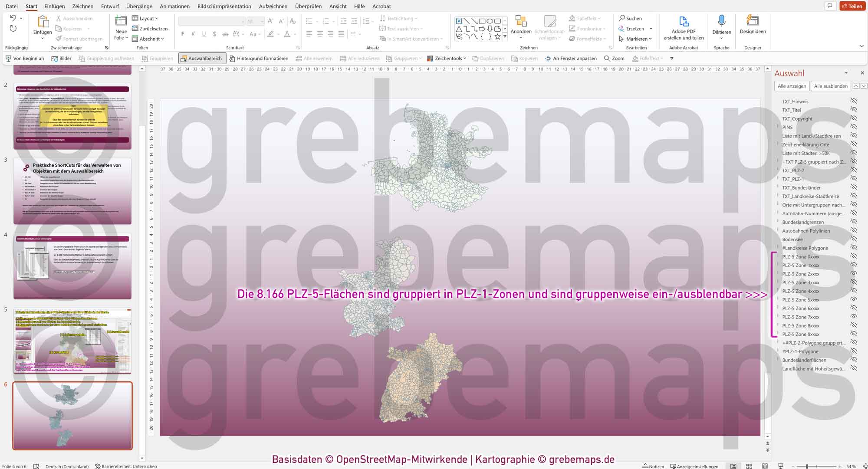Show the Bodensee layer via eye icon
Screen dimensions: 868x469
[x=853, y=239]
